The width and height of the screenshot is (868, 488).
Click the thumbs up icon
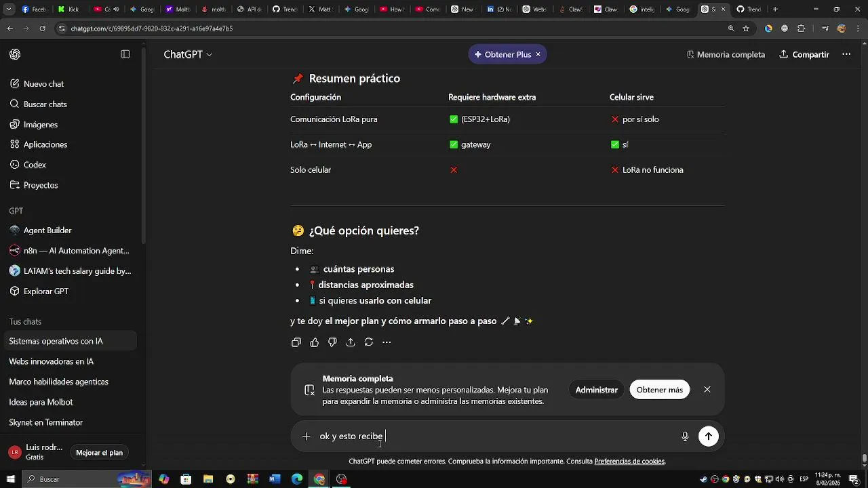pos(315,342)
